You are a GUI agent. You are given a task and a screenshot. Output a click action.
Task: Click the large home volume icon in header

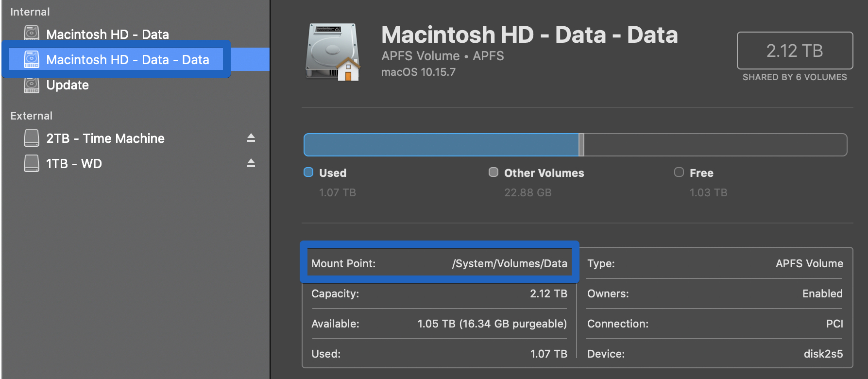pos(333,52)
